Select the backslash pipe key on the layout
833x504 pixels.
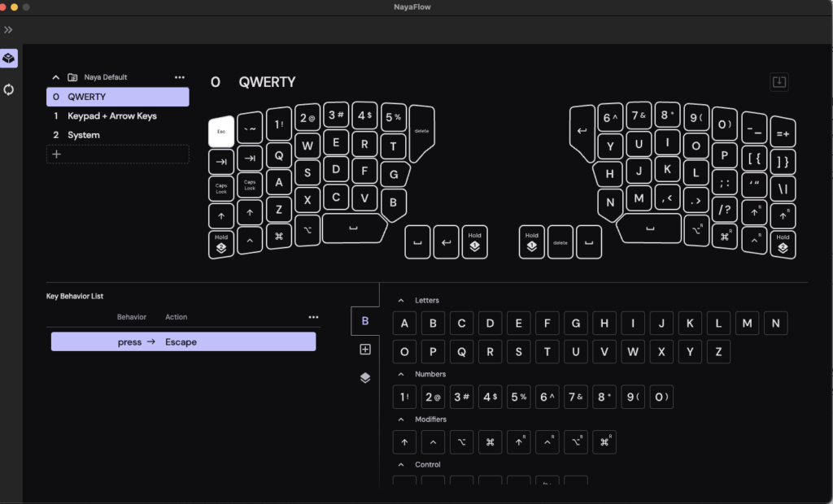click(783, 189)
